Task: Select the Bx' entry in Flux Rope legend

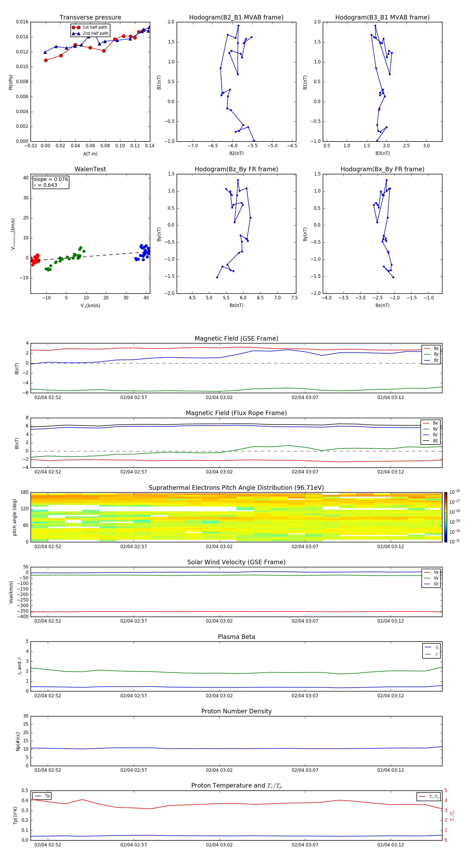Action: [x=431, y=423]
